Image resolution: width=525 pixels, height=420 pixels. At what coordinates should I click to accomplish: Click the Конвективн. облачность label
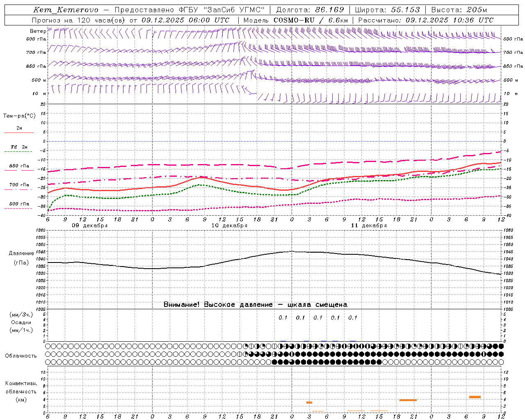[x=21, y=388]
